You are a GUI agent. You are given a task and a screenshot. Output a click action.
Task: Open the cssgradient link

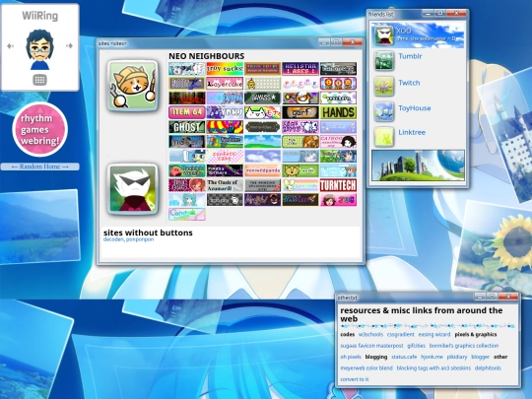click(401, 335)
